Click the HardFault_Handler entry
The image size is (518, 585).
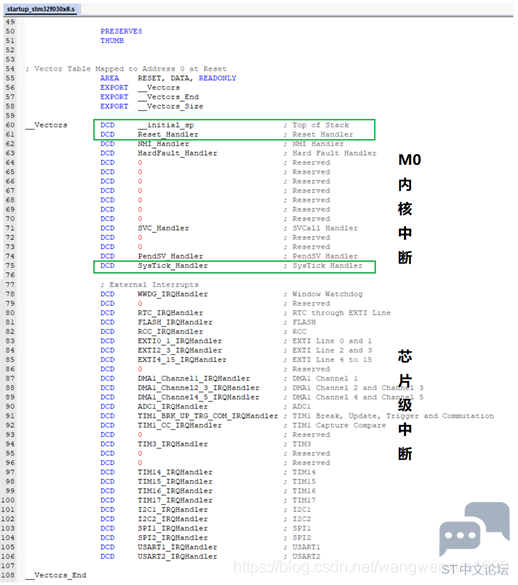[178, 153]
